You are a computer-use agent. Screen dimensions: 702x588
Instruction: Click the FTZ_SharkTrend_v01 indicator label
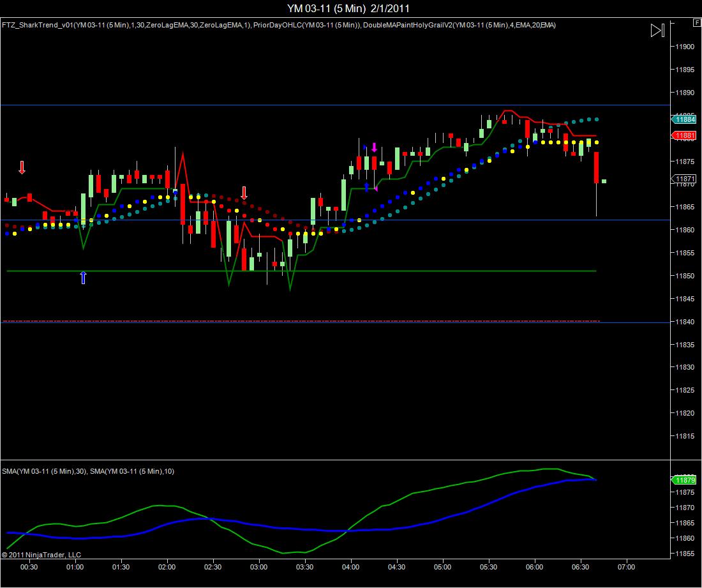(127, 25)
